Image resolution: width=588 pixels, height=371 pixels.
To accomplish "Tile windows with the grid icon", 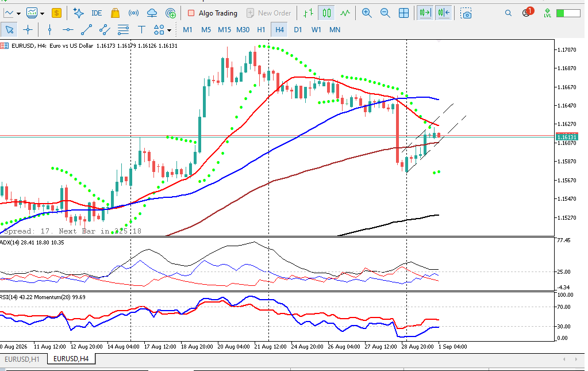I will 403,13.
